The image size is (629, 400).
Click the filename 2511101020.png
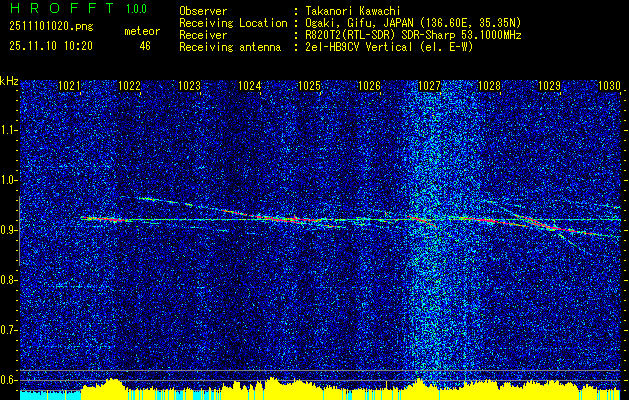pyautogui.click(x=51, y=27)
